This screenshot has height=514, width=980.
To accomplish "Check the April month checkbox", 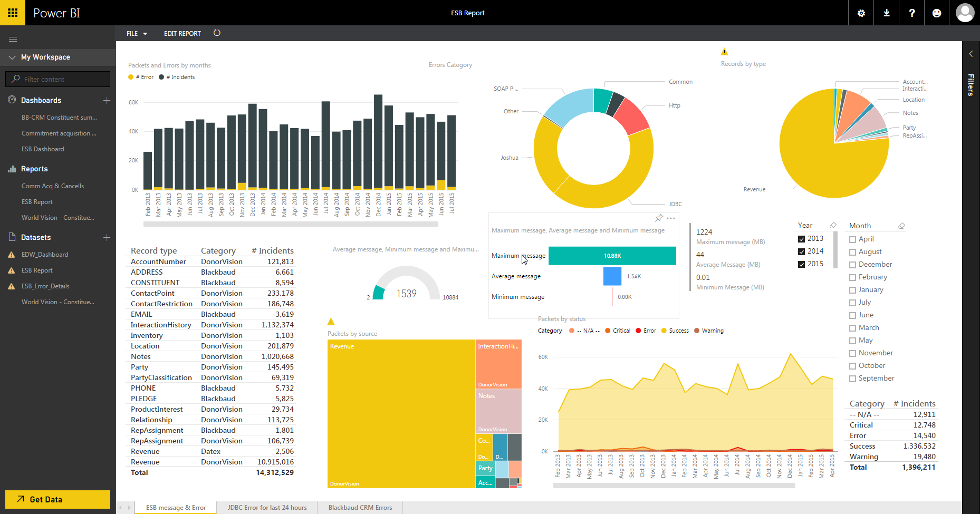I will (852, 239).
